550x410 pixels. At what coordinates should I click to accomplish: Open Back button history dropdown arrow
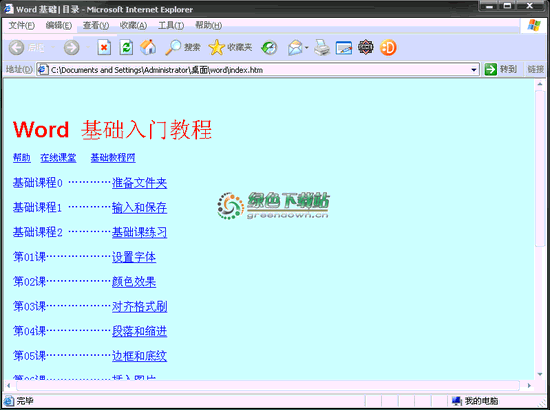53,47
